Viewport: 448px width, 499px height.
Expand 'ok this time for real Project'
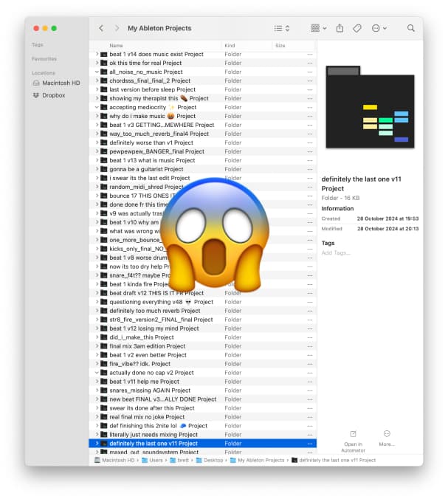pos(97,63)
